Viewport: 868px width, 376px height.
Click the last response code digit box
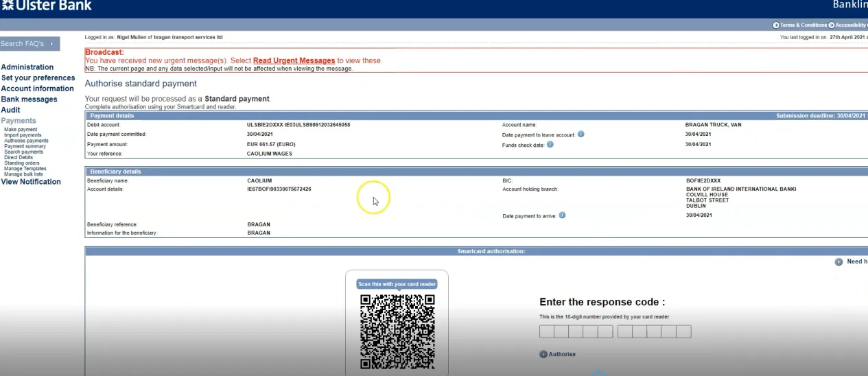[683, 332]
